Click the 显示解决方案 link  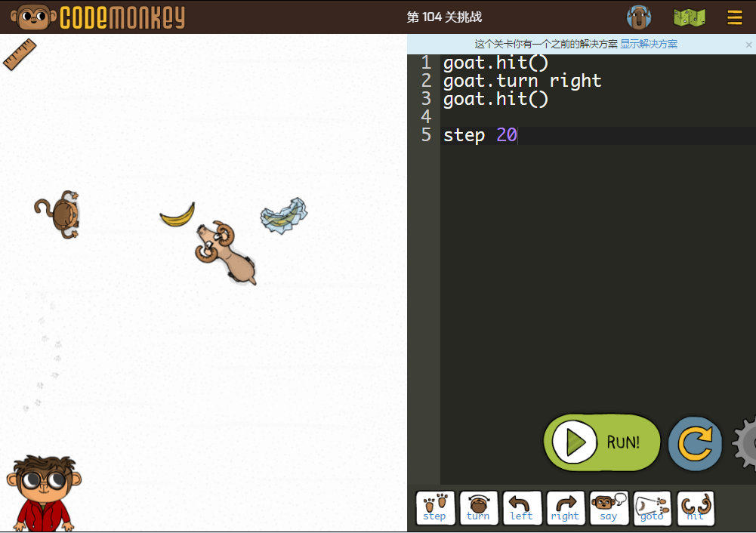click(x=649, y=45)
